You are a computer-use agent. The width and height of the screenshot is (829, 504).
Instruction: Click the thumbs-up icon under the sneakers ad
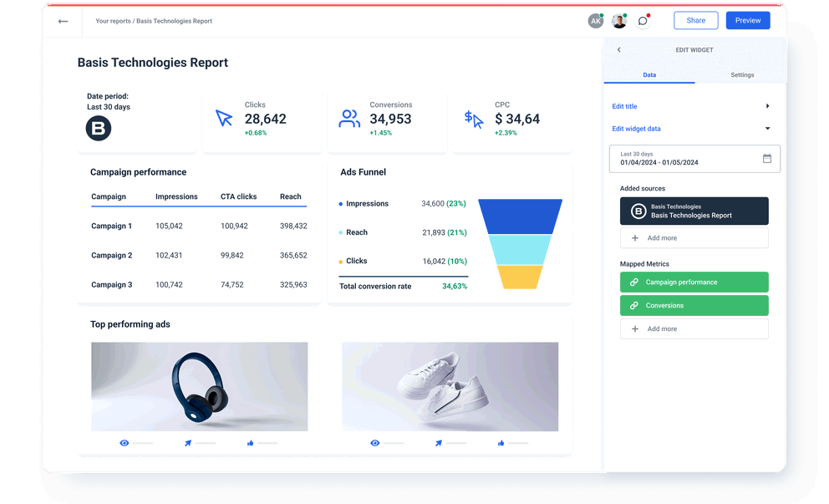click(x=500, y=443)
